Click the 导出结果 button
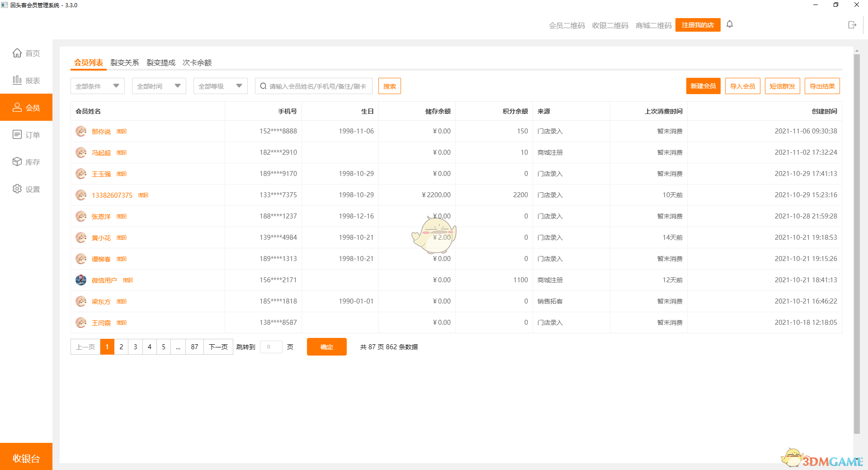868x470 pixels. (x=822, y=86)
